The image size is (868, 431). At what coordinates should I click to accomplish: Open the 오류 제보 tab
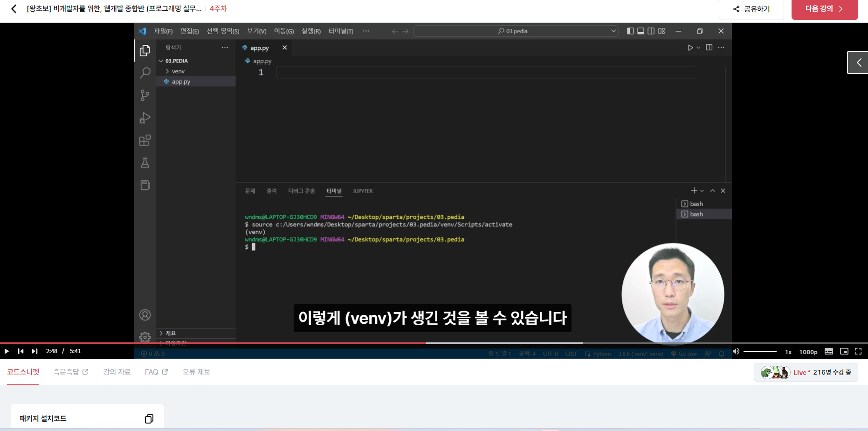coord(196,372)
